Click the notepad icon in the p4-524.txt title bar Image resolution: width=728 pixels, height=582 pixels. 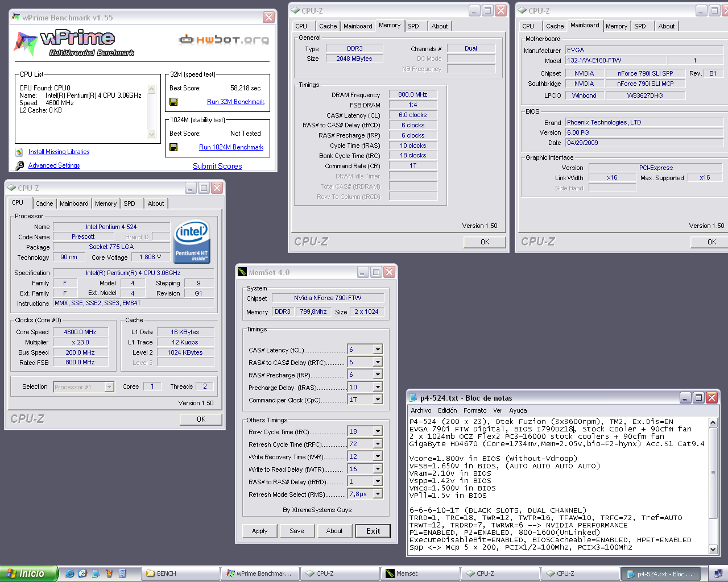[x=413, y=398]
